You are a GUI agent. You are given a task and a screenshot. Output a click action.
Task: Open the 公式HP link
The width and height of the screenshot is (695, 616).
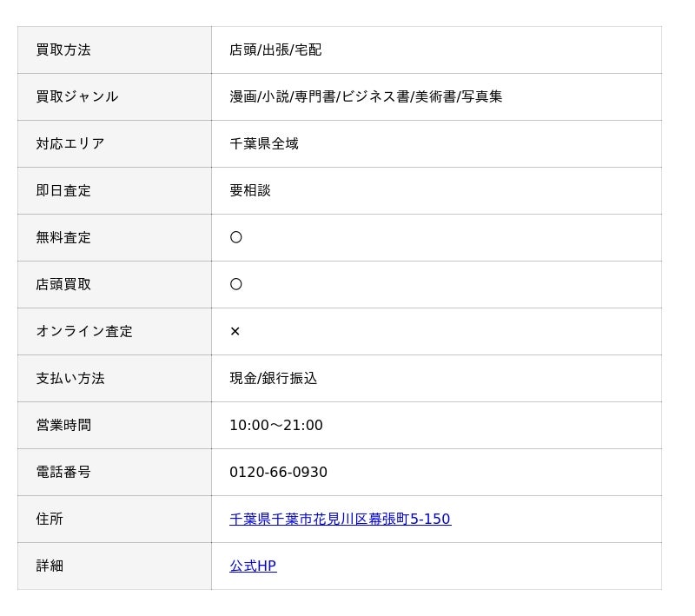(253, 566)
